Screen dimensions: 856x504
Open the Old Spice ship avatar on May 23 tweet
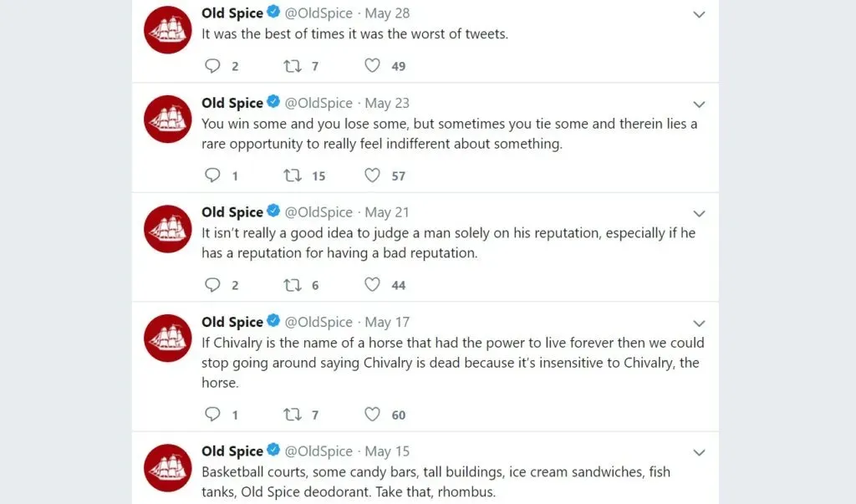pos(167,119)
